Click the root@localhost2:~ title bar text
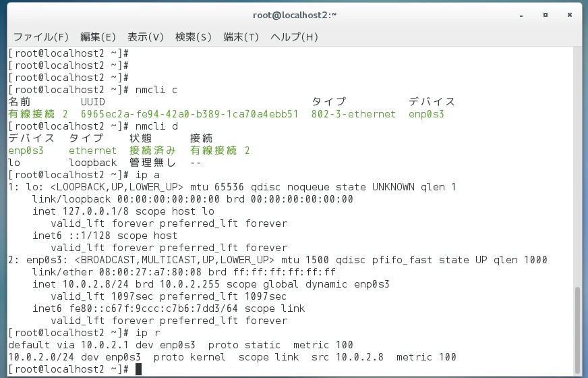588x378 pixels. tap(295, 15)
